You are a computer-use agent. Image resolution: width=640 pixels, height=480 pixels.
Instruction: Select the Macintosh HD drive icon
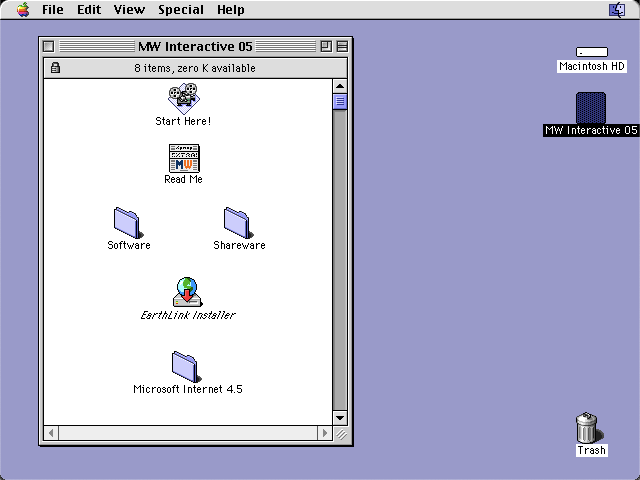(591, 52)
